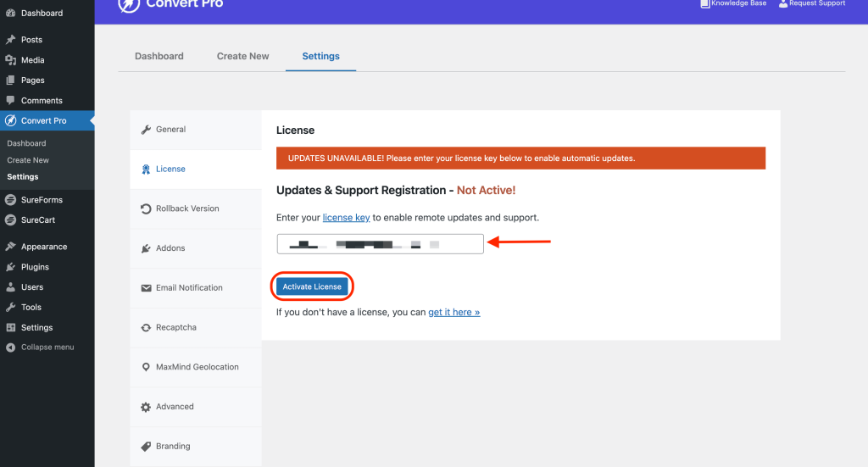
Task: Click the Media icon in sidebar
Action: (x=10, y=60)
